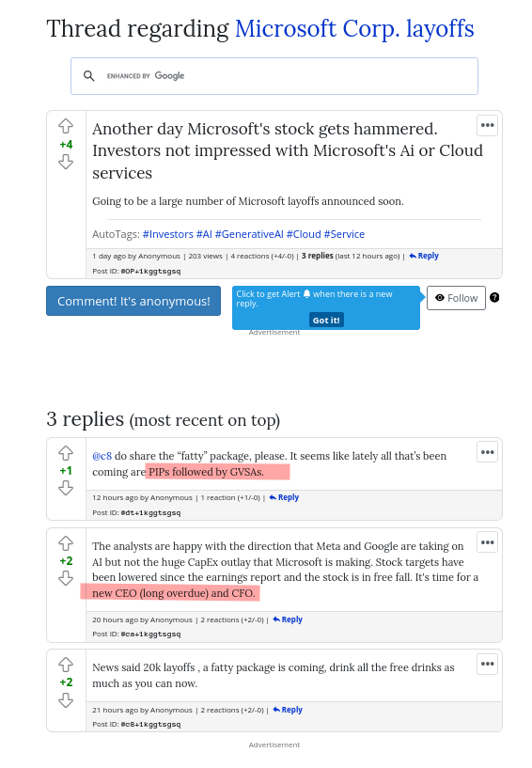
Task: Open the three-dot menu on the original post
Action: coord(488,125)
